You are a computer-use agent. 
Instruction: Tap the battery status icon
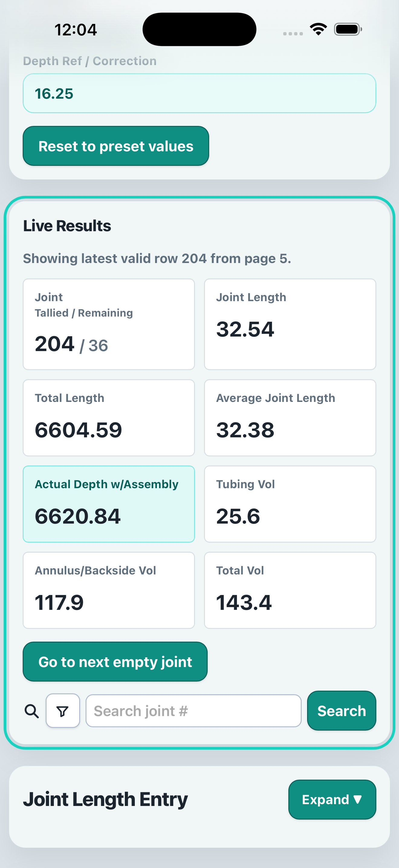(x=348, y=29)
